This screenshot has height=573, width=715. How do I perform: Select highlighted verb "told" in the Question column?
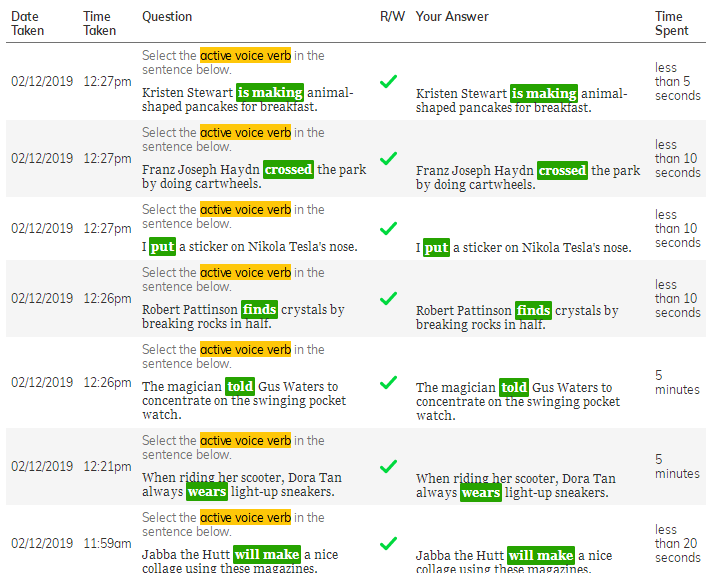(240, 387)
